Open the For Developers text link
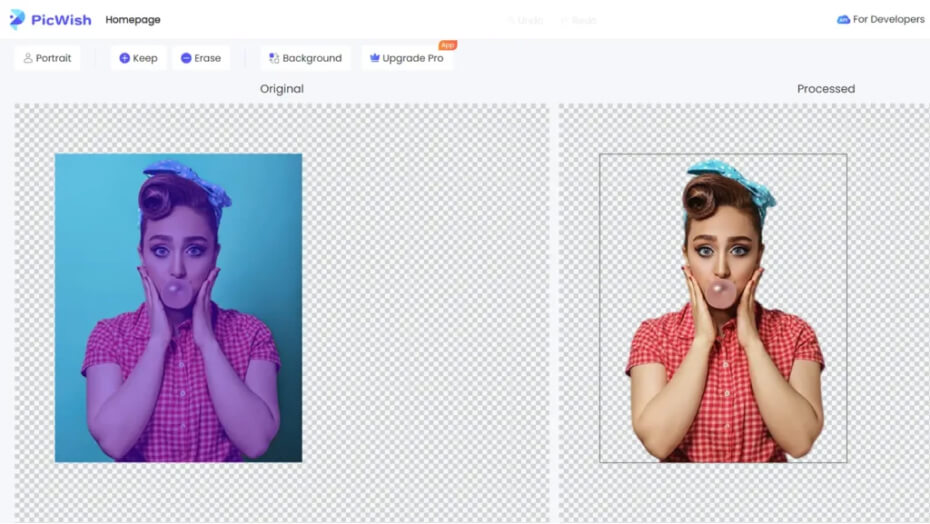The width and height of the screenshot is (930, 524). tap(888, 19)
